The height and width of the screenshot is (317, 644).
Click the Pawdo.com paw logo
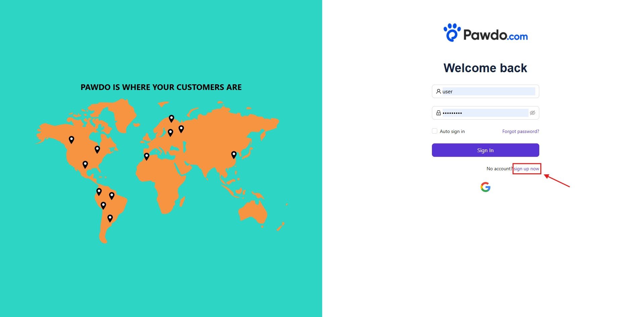tap(452, 33)
